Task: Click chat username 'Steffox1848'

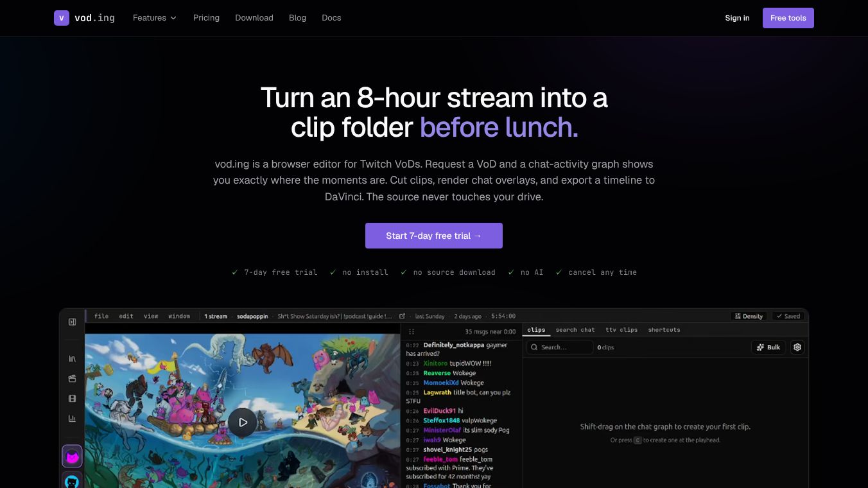Action: click(x=442, y=421)
